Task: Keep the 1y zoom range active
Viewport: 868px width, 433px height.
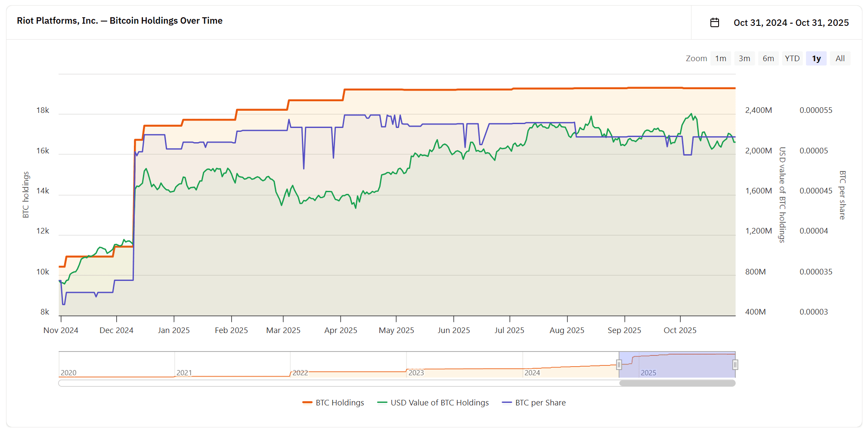Action: (816, 58)
